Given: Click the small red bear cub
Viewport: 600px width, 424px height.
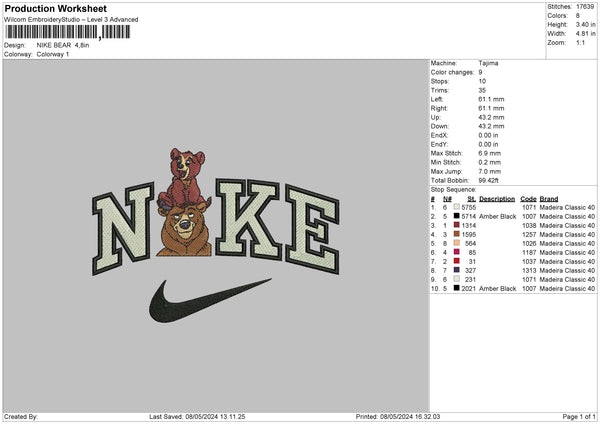Looking at the screenshot, I should point(184,178).
